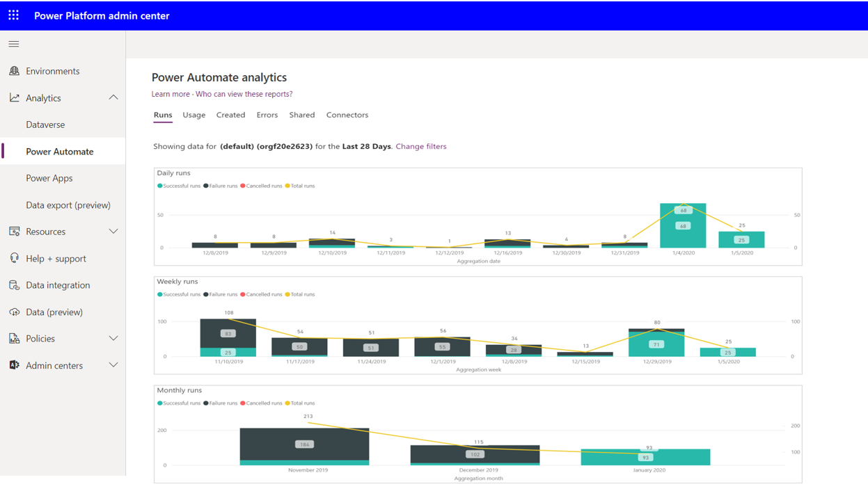Image resolution: width=868 pixels, height=489 pixels.
Task: Click Failure runs legend in Weekly runs
Action: pyautogui.click(x=220, y=294)
